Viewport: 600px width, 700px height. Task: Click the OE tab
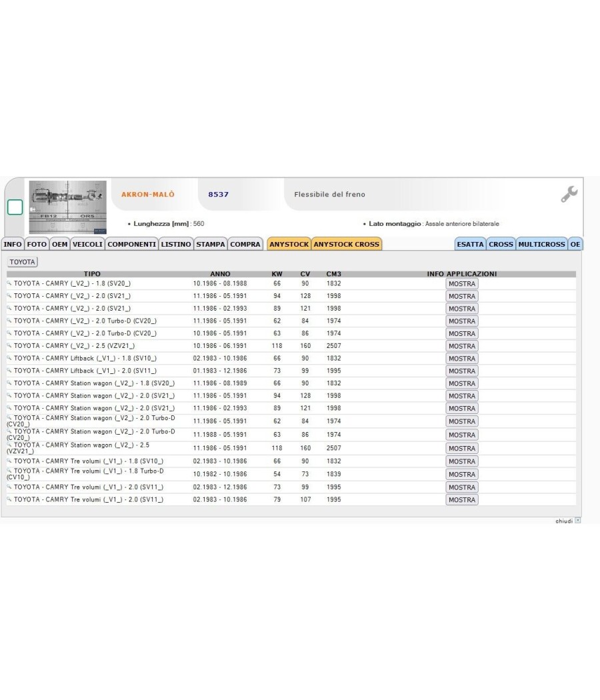[575, 244]
